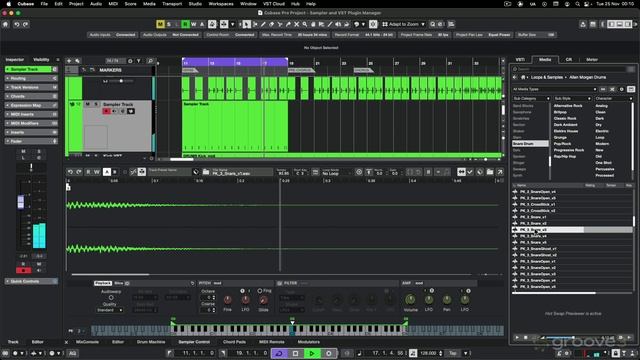The width and height of the screenshot is (640, 360).
Task: Open the Transport menu
Action: (172, 4)
